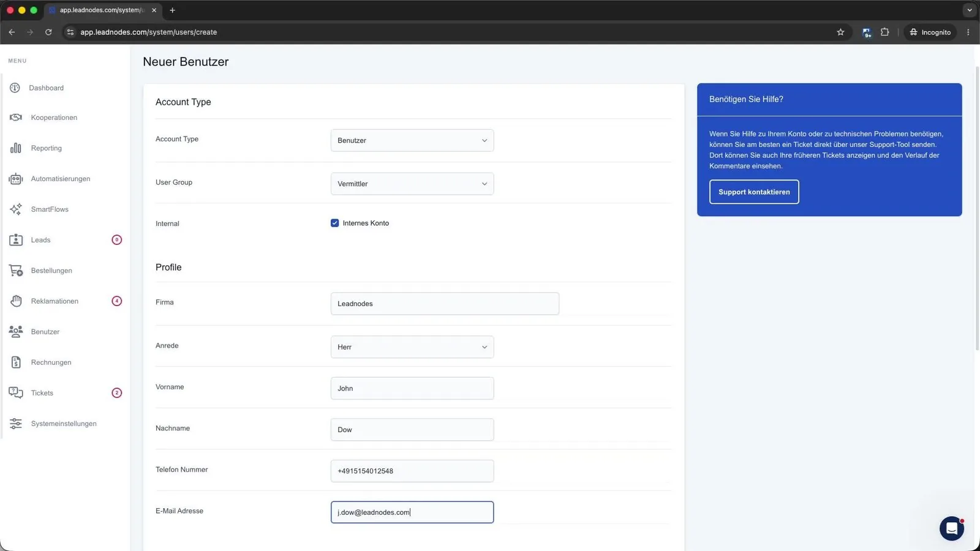Viewport: 980px width, 551px height.
Task: Bookmark page with star icon
Action: coord(840,32)
